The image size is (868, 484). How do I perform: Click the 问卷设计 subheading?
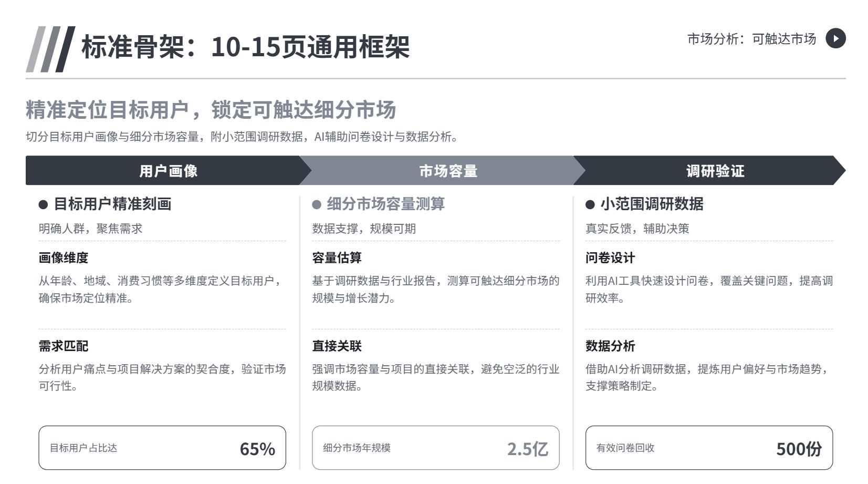click(x=610, y=258)
